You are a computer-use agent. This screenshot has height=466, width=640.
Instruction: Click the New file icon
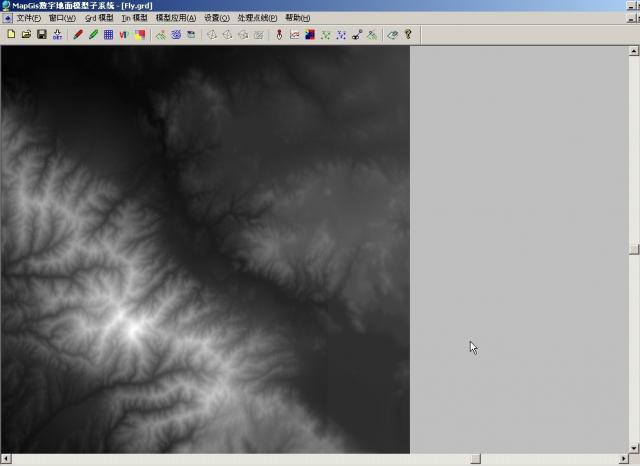click(11, 34)
